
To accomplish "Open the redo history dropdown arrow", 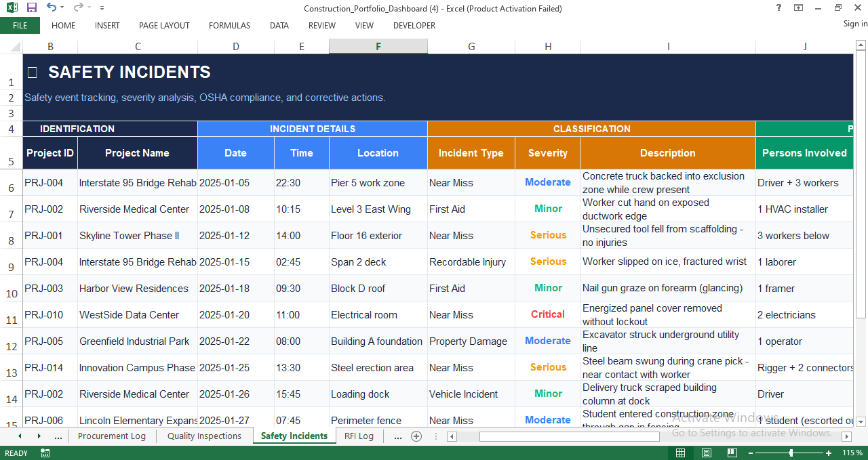I will (90, 8).
